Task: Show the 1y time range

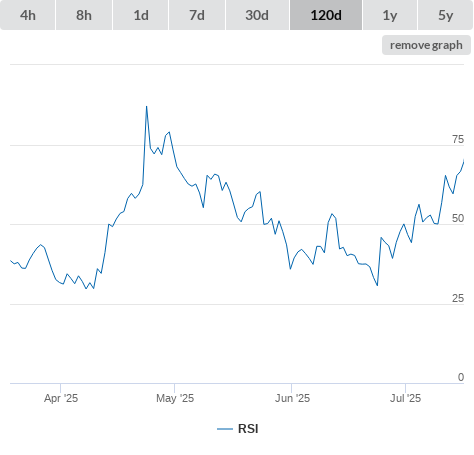Action: (x=390, y=15)
